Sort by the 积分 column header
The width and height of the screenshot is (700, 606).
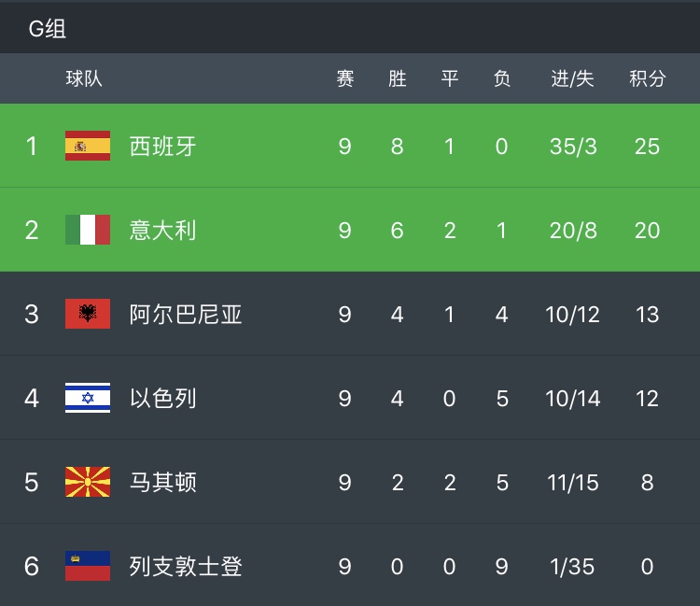click(647, 78)
